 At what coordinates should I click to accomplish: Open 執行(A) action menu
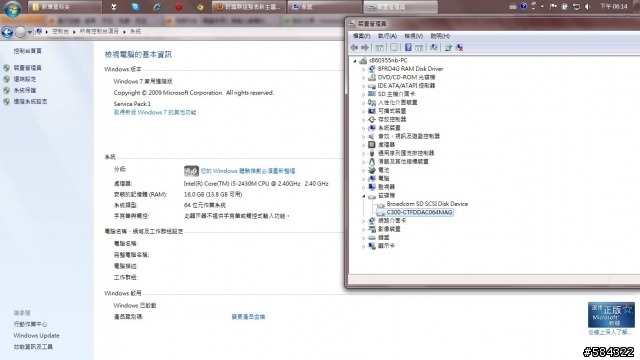tap(387, 36)
